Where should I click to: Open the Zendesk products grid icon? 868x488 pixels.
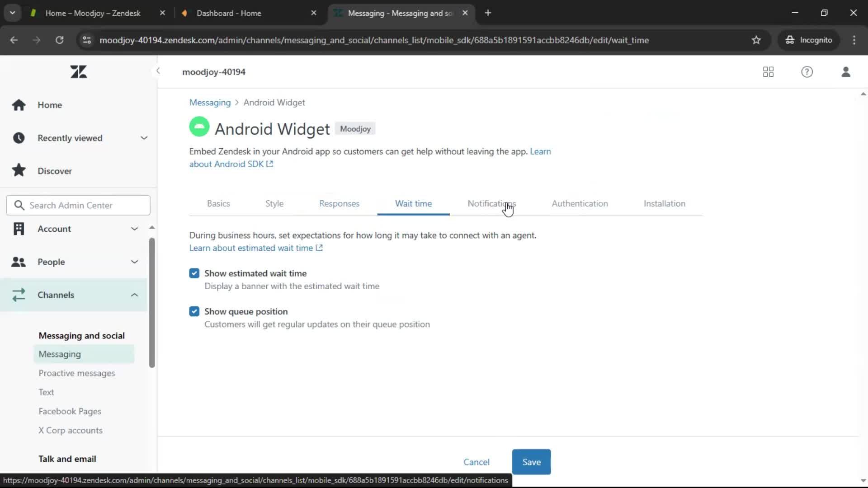[x=768, y=72]
